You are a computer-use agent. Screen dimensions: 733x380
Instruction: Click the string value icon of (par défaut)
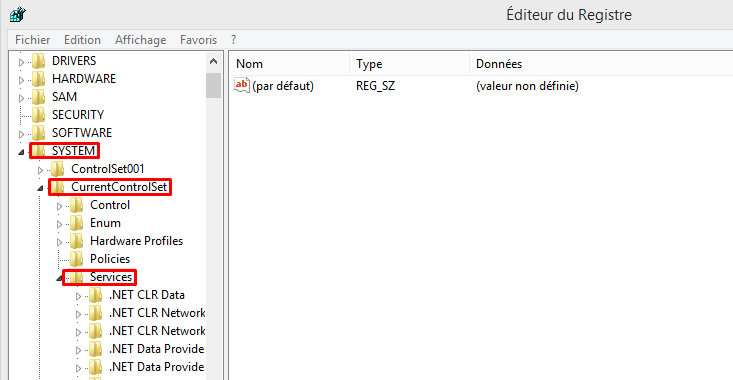(x=242, y=86)
